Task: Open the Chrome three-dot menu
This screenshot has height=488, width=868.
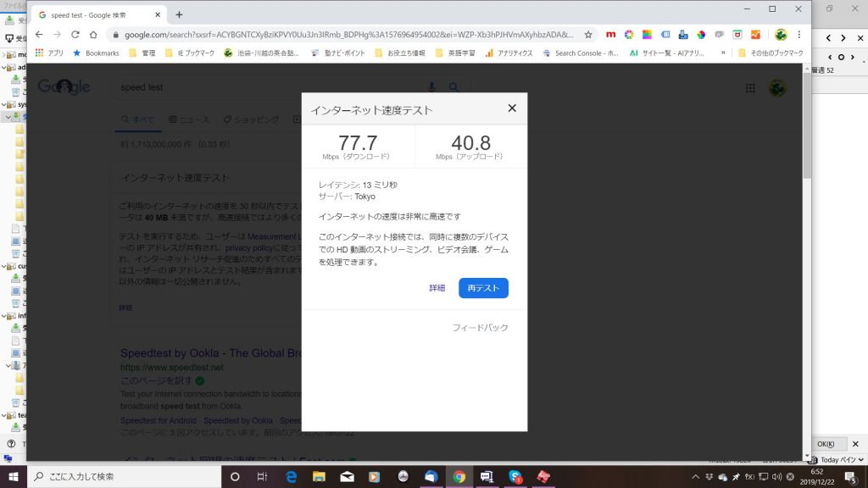Action: point(798,35)
